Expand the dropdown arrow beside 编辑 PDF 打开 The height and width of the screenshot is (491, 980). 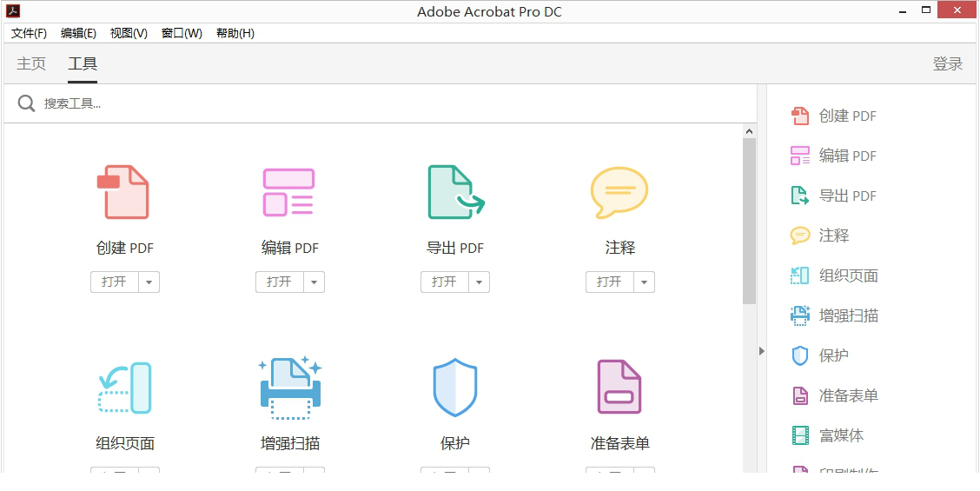314,282
